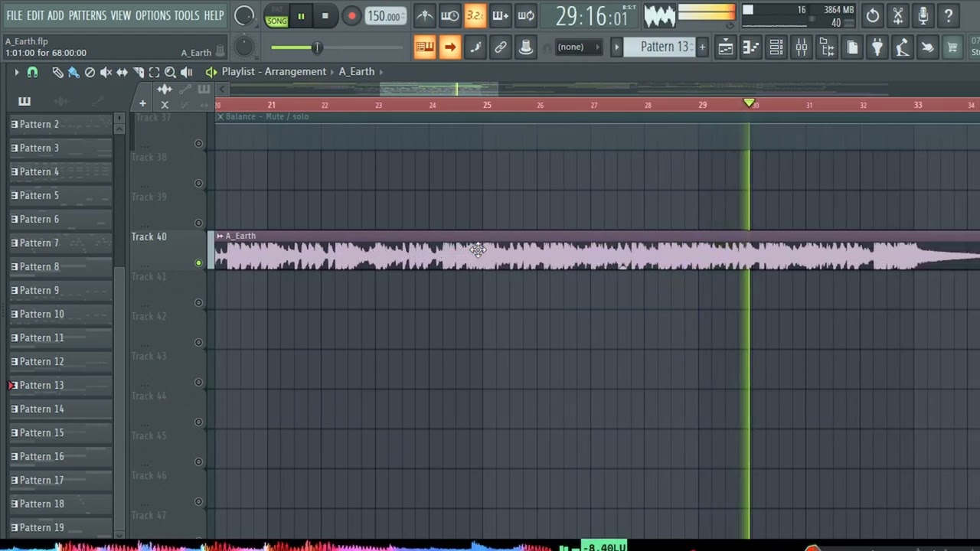
Task: Open the Browser panel icon
Action: [827, 47]
